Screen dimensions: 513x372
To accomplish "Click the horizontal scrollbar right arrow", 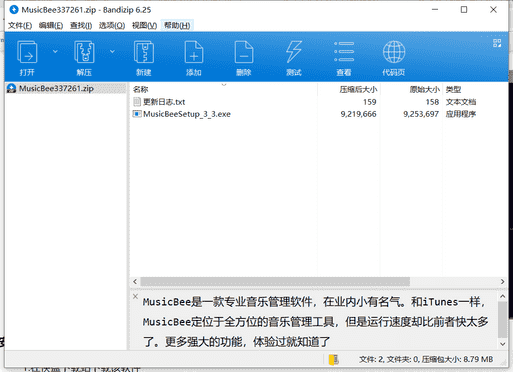I will point(502,282).
